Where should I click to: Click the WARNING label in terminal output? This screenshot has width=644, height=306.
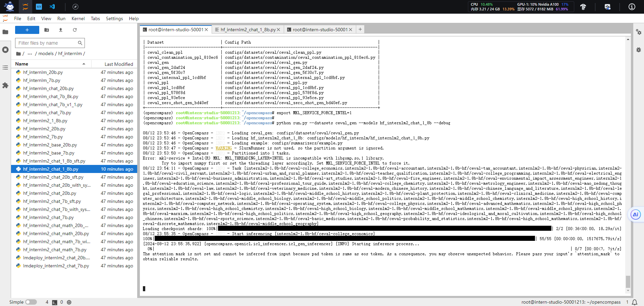pyautogui.click(x=224, y=148)
